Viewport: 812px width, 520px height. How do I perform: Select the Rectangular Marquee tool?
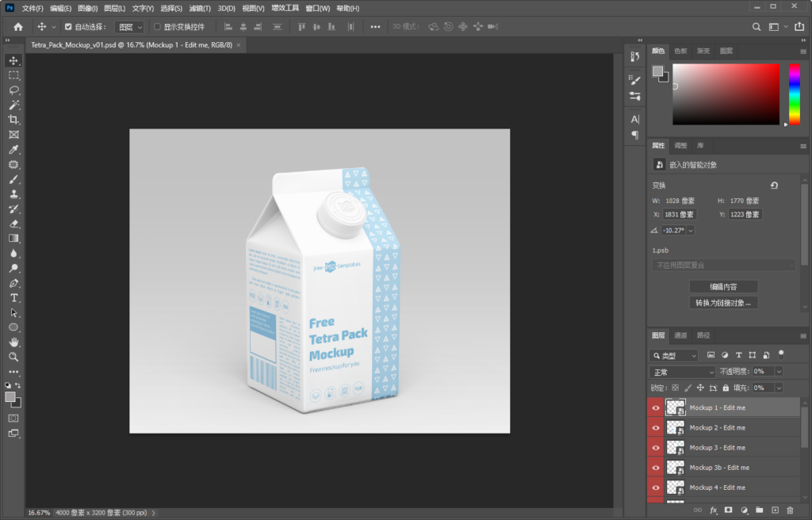(13, 75)
